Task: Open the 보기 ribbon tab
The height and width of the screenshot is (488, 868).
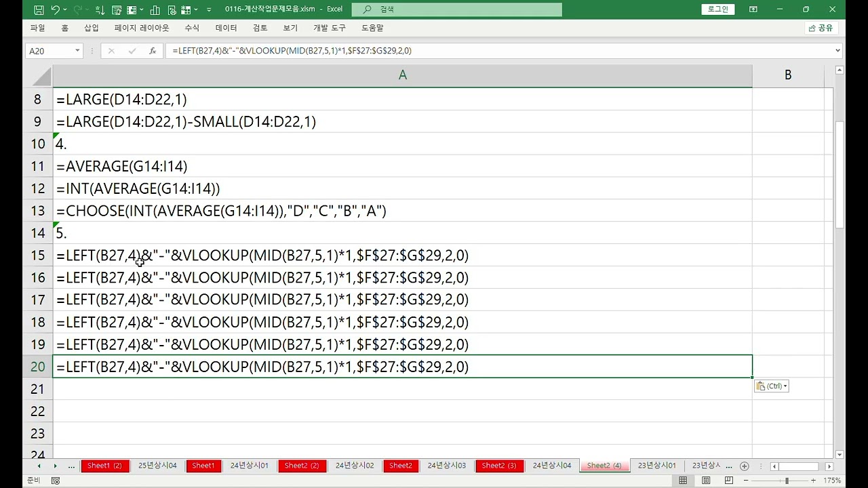Action: pyautogui.click(x=290, y=28)
